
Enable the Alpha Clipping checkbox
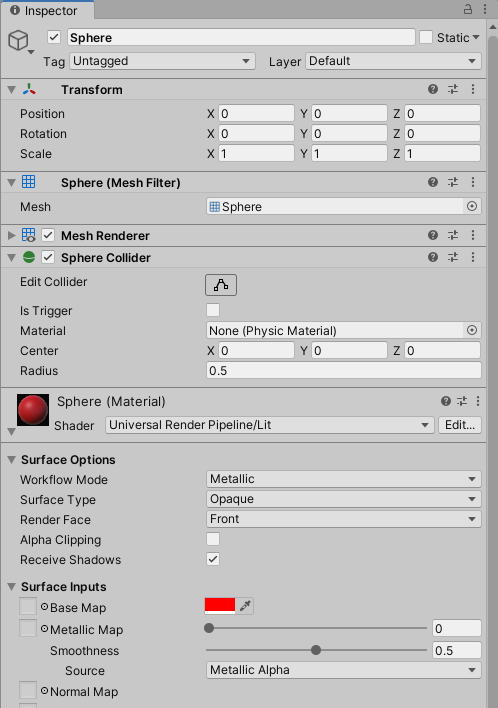pos(213,539)
